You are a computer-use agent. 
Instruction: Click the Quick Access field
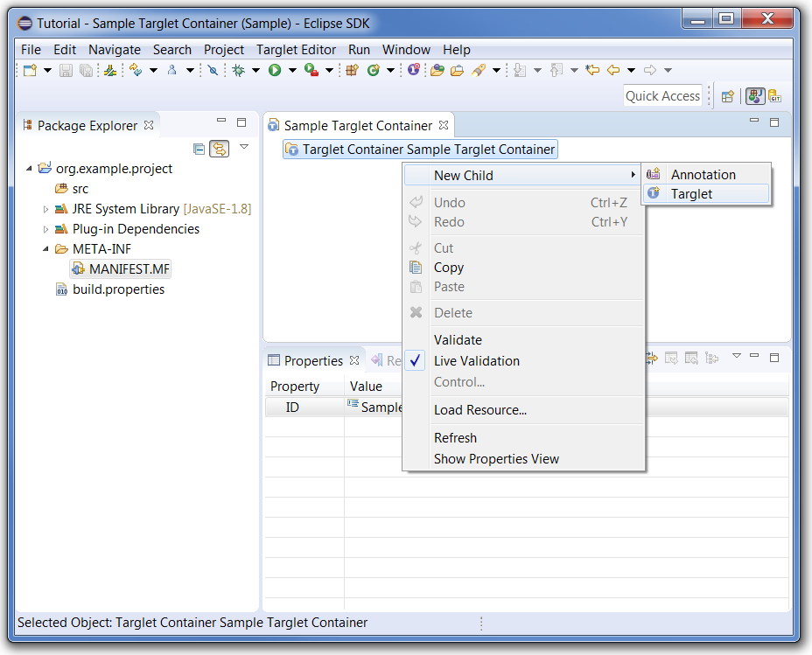[662, 96]
